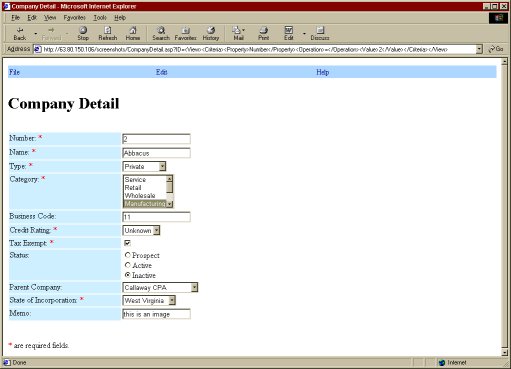Click the Done status bar text
511x369 pixels.
coord(19,362)
